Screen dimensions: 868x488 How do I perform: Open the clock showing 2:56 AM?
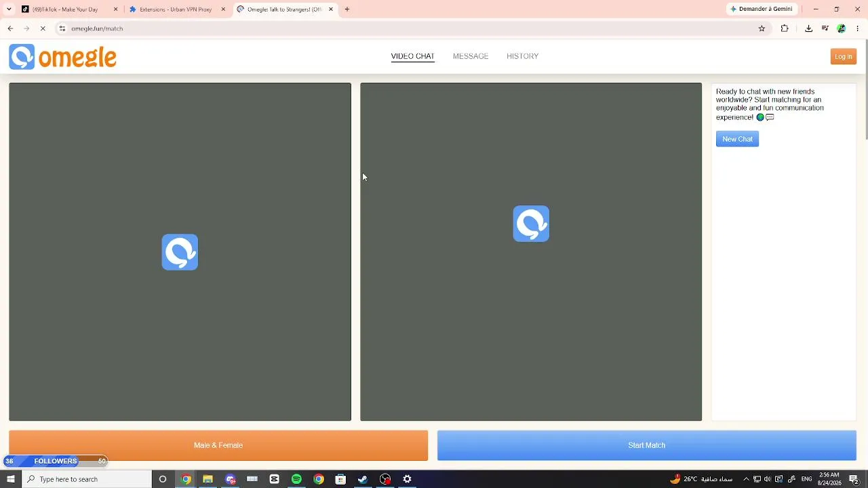pyautogui.click(x=829, y=479)
